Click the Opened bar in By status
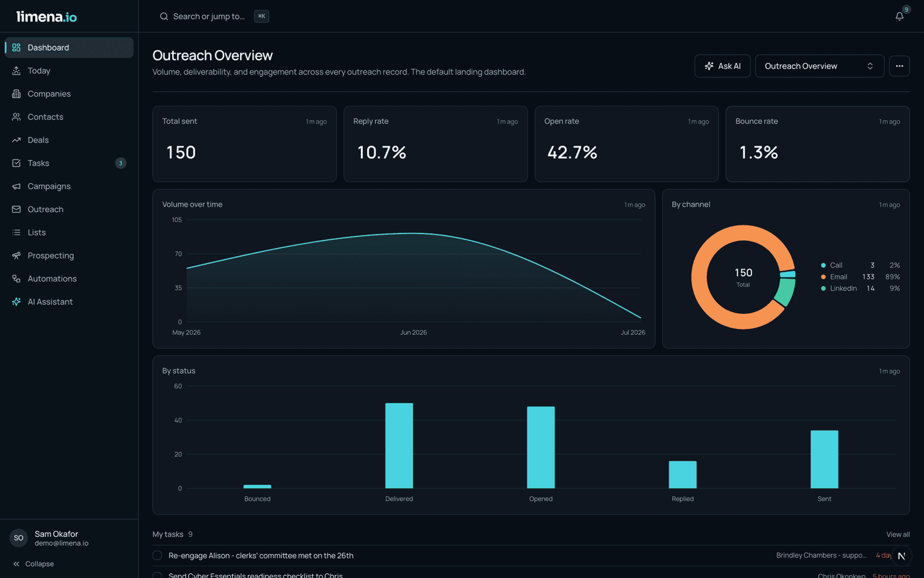 tap(541, 447)
